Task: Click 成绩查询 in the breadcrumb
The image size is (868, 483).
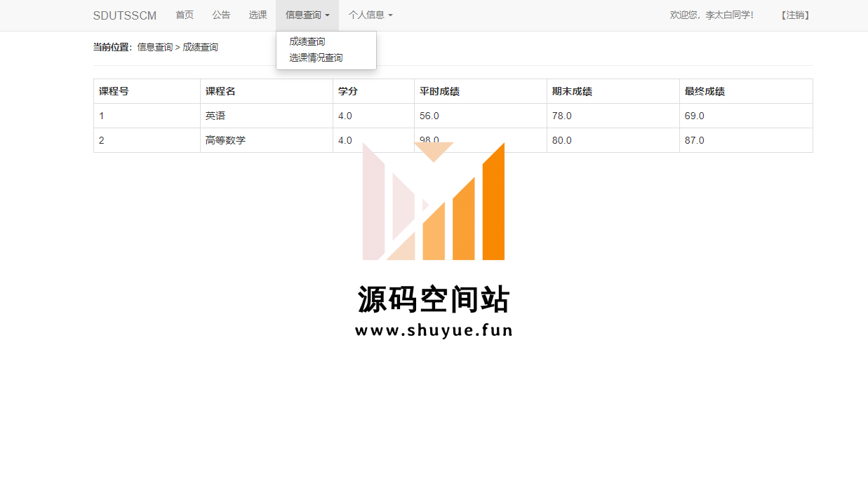Action: 200,47
